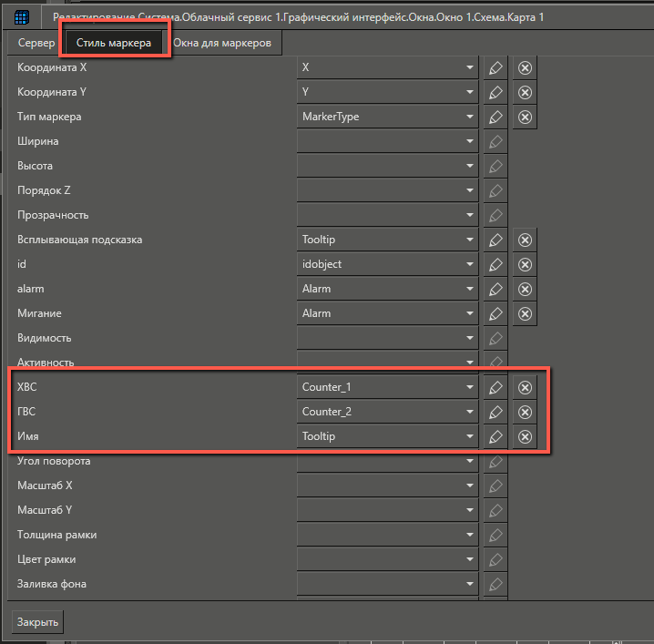The height and width of the screenshot is (644, 654).
Task: Edit the ХВС Counter_1 binding
Action: click(x=495, y=387)
